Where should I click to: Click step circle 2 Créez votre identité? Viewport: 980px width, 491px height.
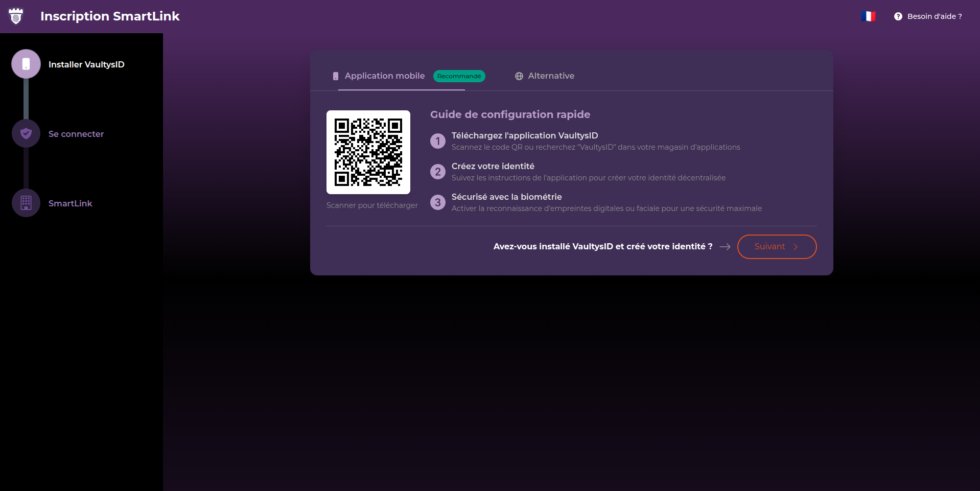tap(438, 172)
